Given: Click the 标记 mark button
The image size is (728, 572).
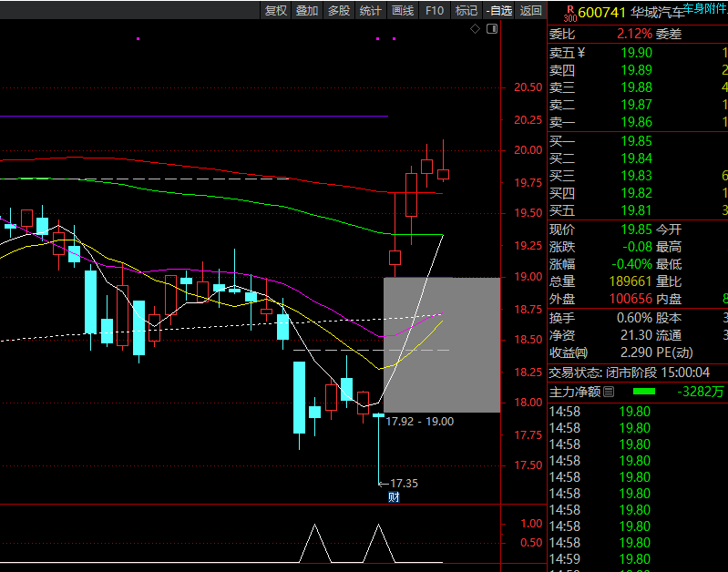Looking at the screenshot, I should (x=467, y=10).
